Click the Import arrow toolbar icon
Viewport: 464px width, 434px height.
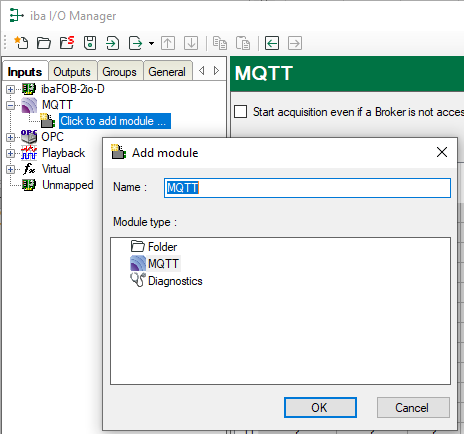pos(113,43)
